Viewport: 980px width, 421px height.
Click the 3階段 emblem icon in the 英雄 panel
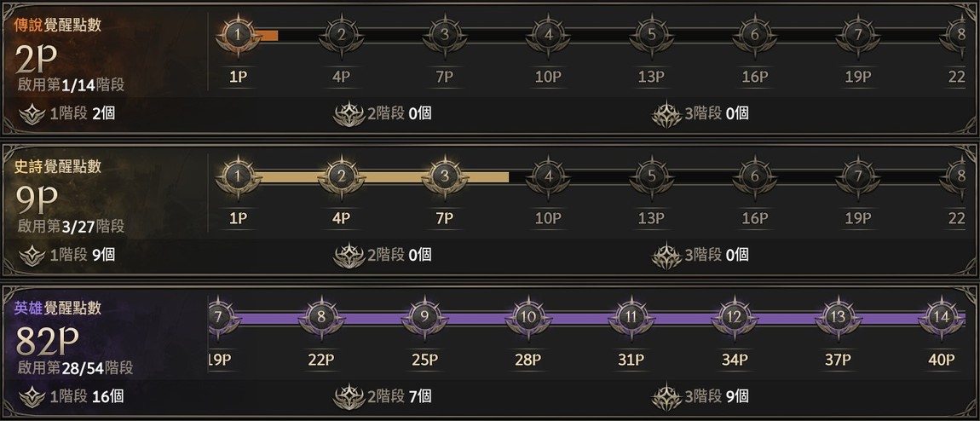coord(667,395)
